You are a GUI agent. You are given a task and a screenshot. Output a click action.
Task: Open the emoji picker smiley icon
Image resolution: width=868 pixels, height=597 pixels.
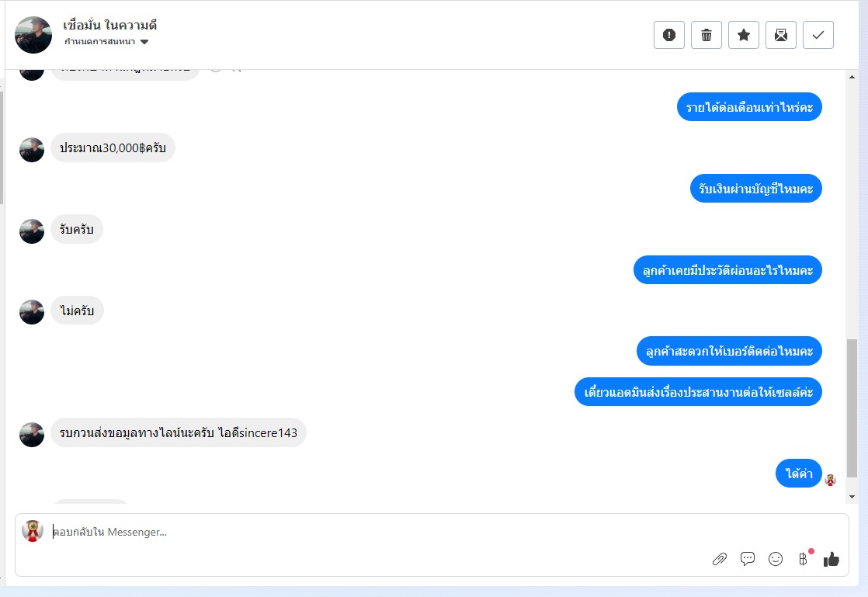click(776, 559)
